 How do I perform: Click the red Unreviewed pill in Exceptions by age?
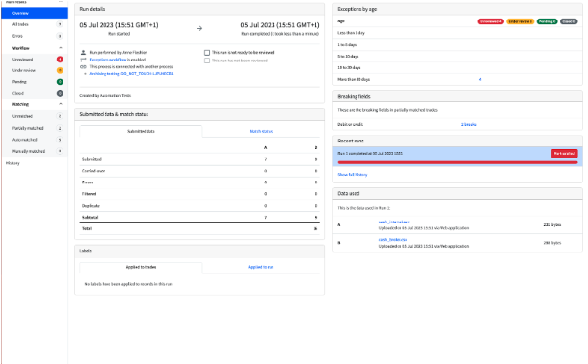[490, 21]
